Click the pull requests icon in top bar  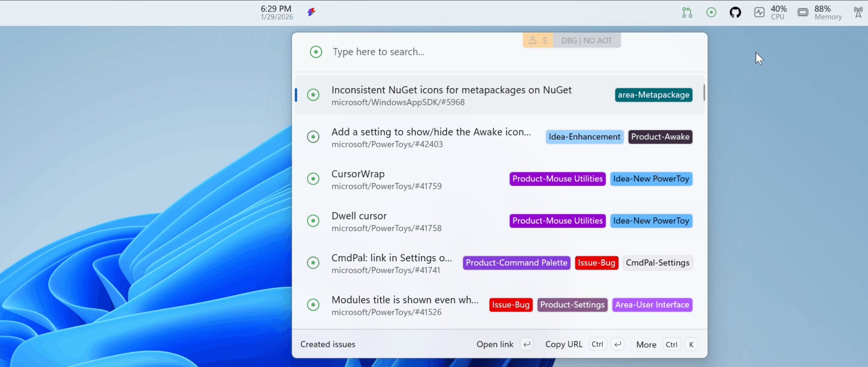coord(687,13)
